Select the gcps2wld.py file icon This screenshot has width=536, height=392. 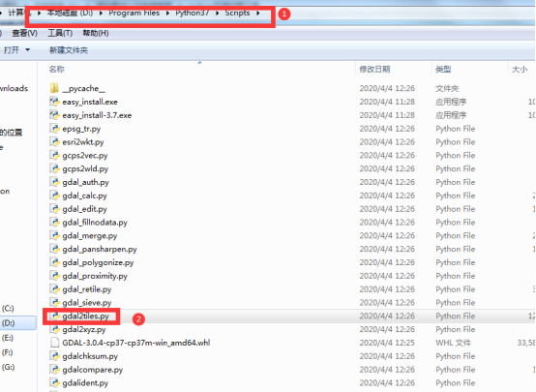[x=54, y=168]
